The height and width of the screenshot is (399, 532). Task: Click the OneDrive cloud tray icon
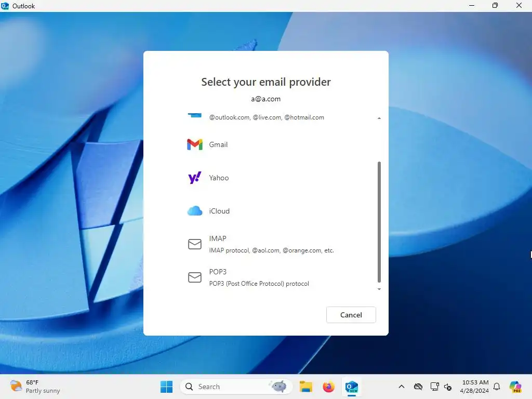pyautogui.click(x=418, y=387)
